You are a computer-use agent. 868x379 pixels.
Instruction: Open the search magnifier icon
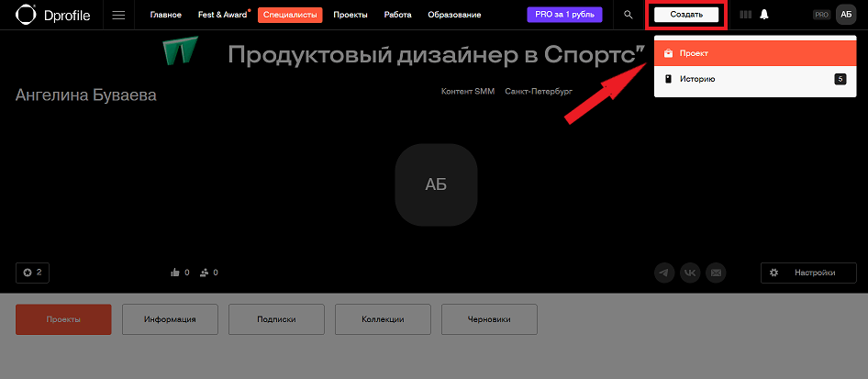point(628,15)
